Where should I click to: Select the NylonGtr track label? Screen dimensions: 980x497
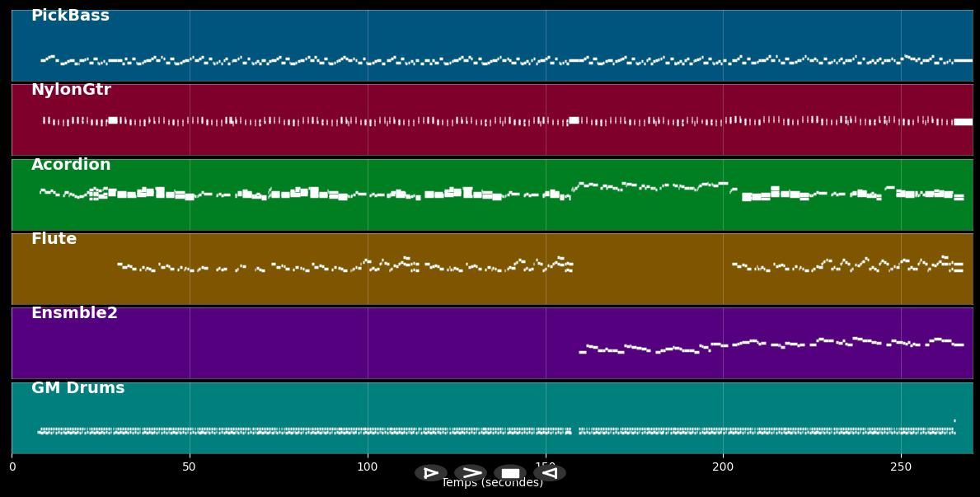(x=71, y=90)
